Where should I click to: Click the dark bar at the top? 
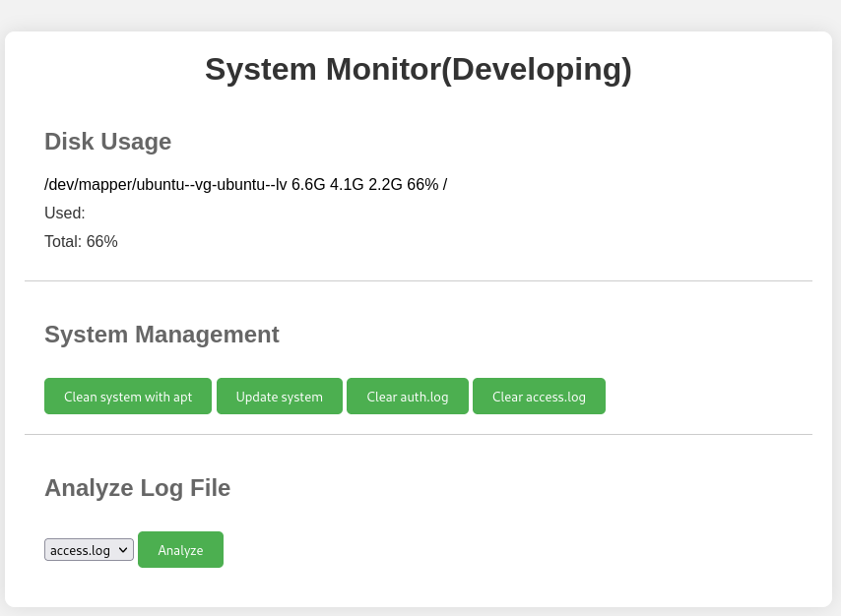(x=420, y=12)
